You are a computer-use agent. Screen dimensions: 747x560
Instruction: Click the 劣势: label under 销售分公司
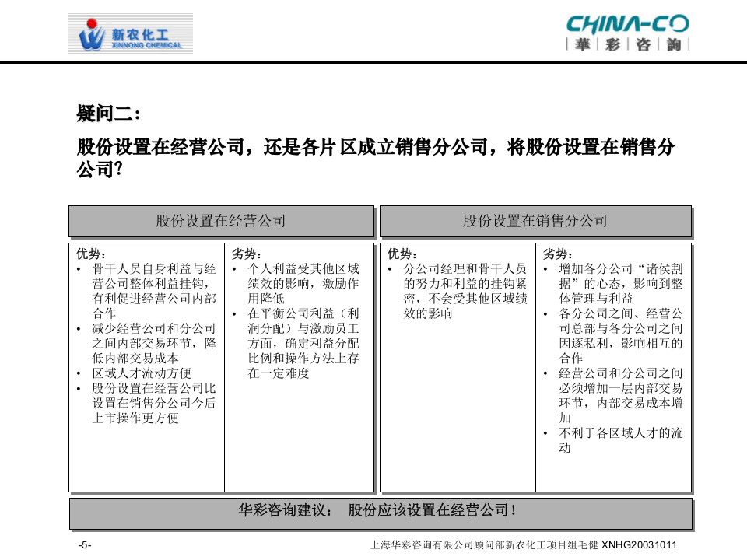click(x=558, y=254)
